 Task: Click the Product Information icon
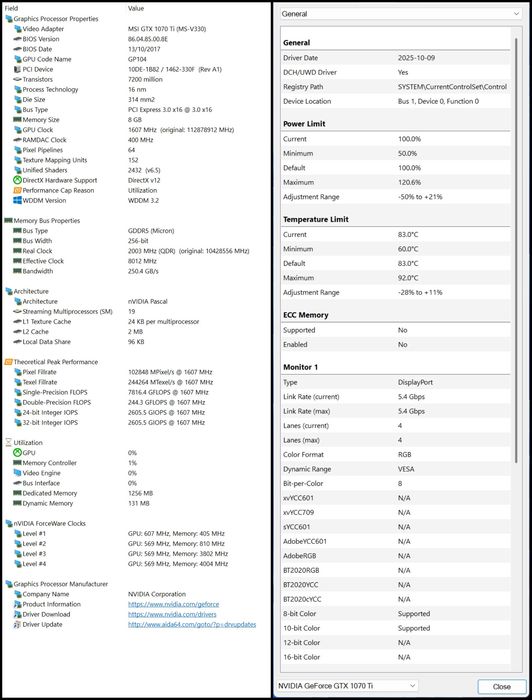point(17,604)
